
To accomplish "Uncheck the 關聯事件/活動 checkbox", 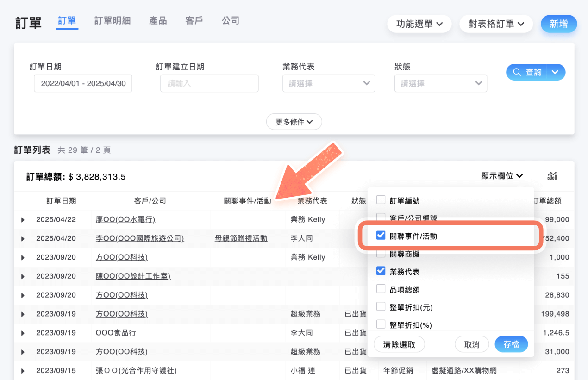I will click(x=381, y=236).
